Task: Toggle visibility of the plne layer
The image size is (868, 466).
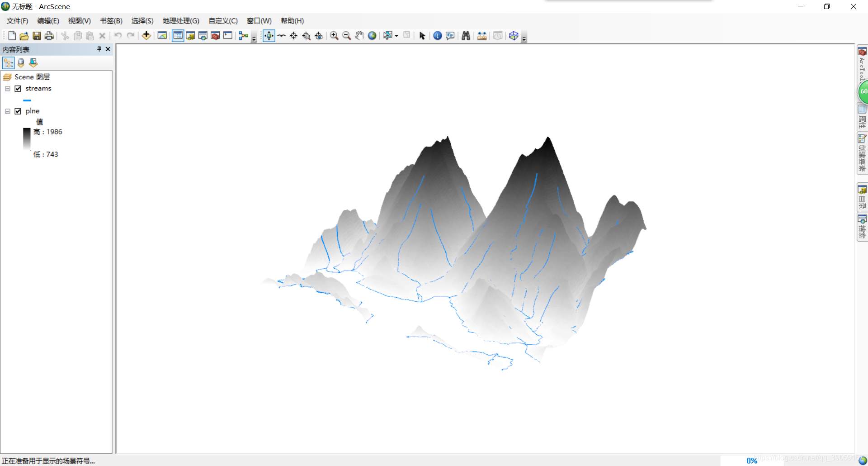Action: [x=18, y=111]
